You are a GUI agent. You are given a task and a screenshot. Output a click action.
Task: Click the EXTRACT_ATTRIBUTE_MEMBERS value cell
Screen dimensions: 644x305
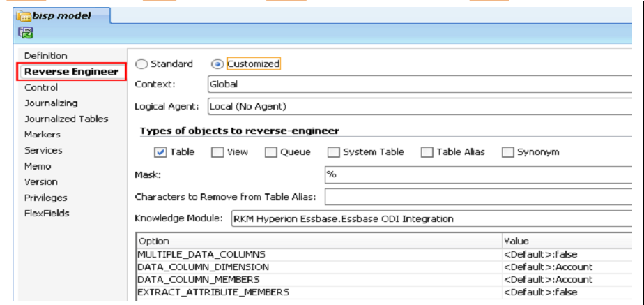[567, 292]
